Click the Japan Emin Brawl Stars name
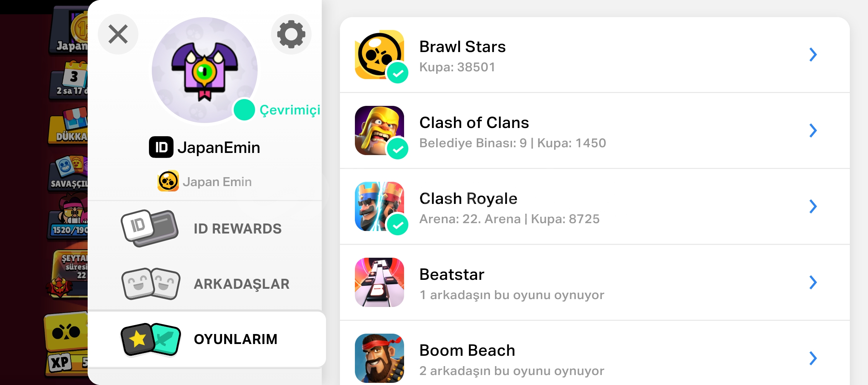The image size is (868, 385). point(217,182)
